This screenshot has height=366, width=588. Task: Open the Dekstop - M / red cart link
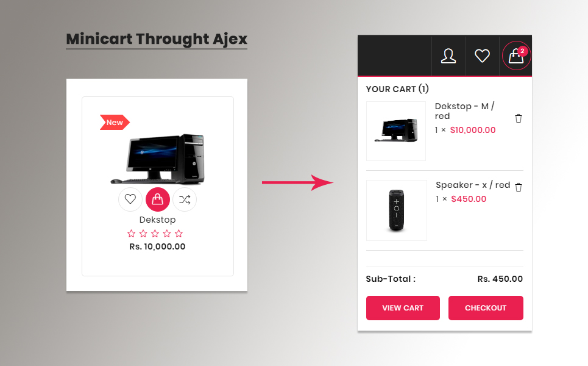pos(465,111)
